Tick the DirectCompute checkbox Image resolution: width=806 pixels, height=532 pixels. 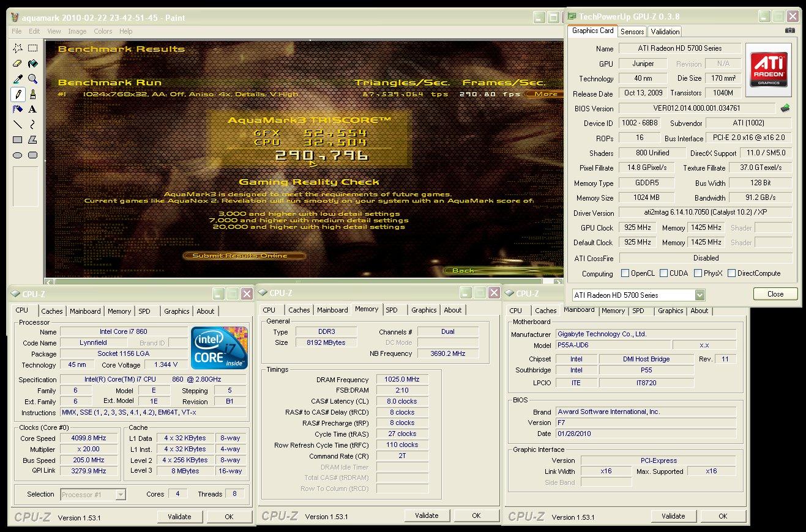coord(731,273)
